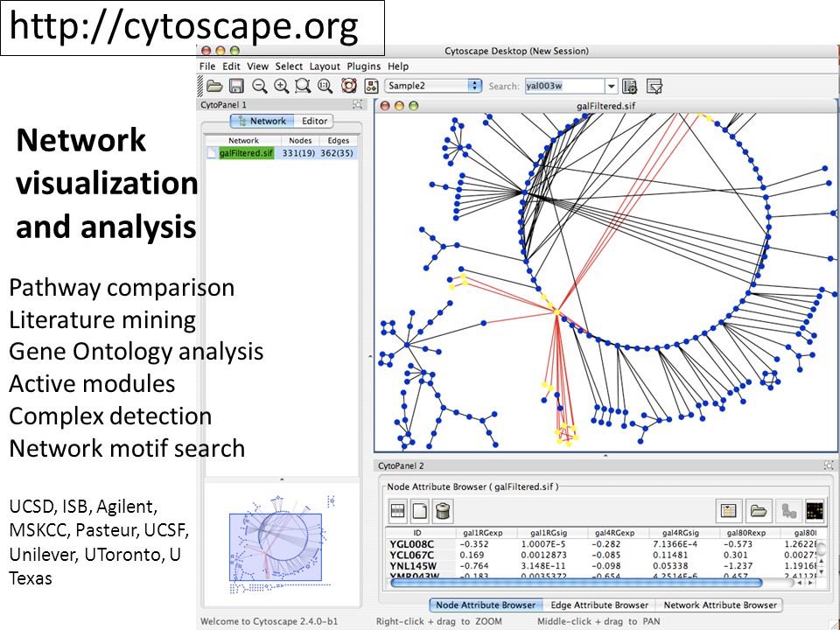
Task: Float CytoPanel 2 using its dock icon
Action: (x=829, y=465)
